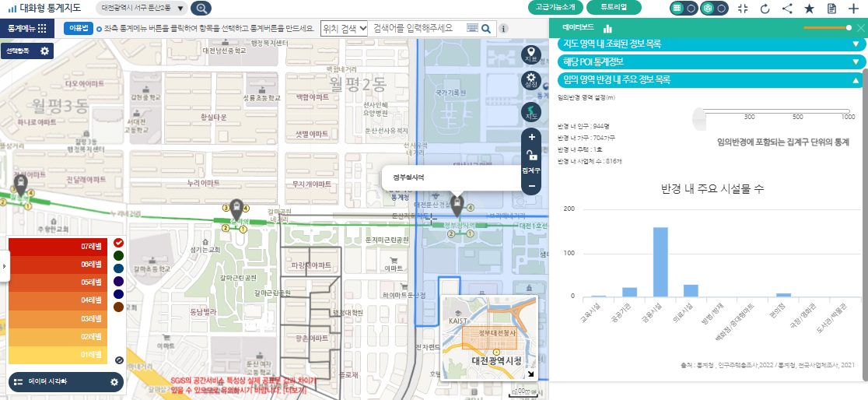The image size is (868, 400).
Task: Click the virtual keyboard icon in search
Action: click(x=472, y=28)
